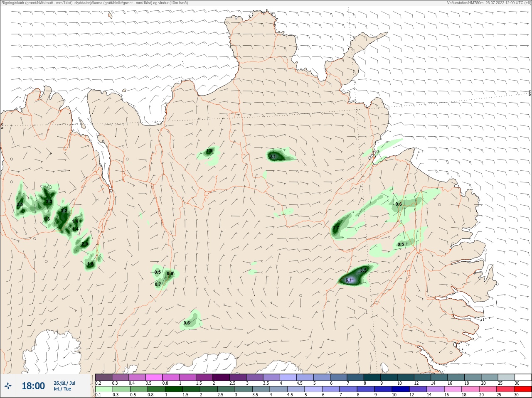Click the darkest navy blue legend swatch
Screen dimensions: 532x398
tap(401, 389)
